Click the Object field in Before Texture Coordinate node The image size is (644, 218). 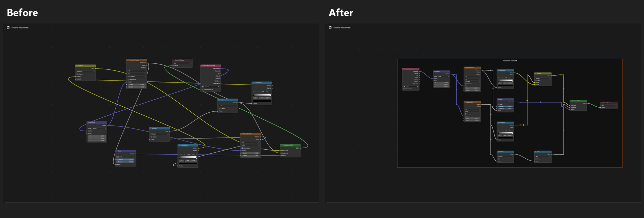211,87
